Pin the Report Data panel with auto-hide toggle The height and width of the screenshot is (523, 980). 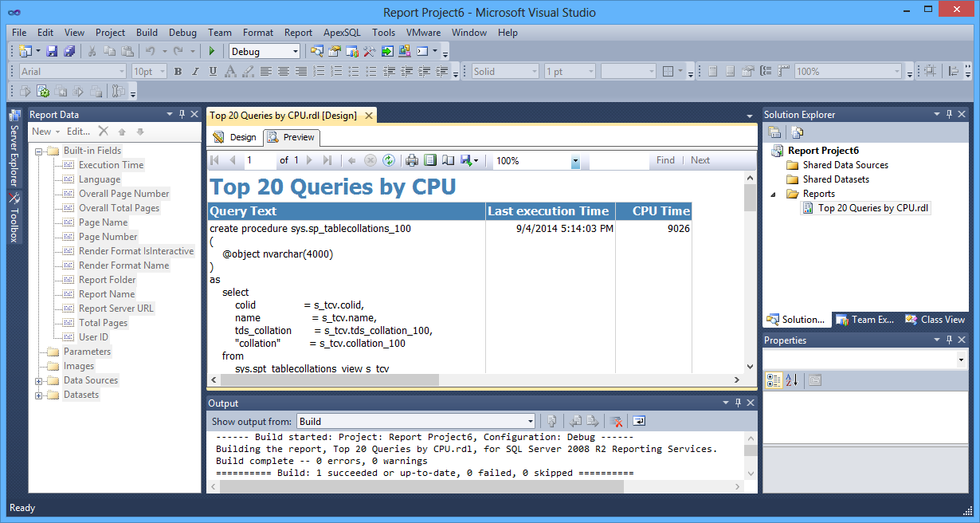[x=182, y=115]
